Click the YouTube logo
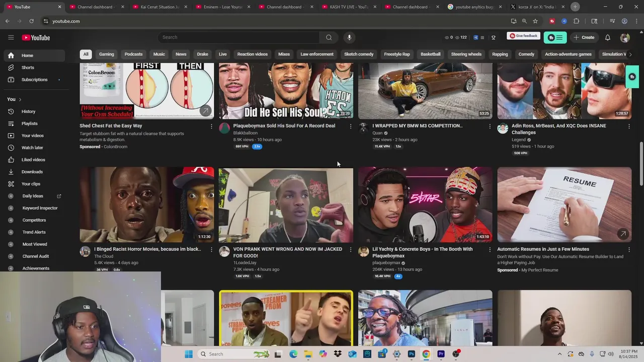644x362 pixels. (x=36, y=38)
